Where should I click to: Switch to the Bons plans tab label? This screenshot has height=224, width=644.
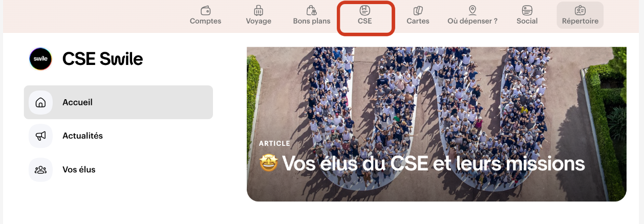pos(312,21)
